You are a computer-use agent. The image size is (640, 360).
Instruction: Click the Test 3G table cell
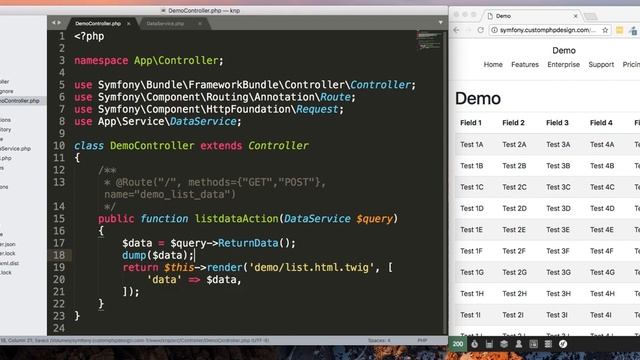pos(558,272)
